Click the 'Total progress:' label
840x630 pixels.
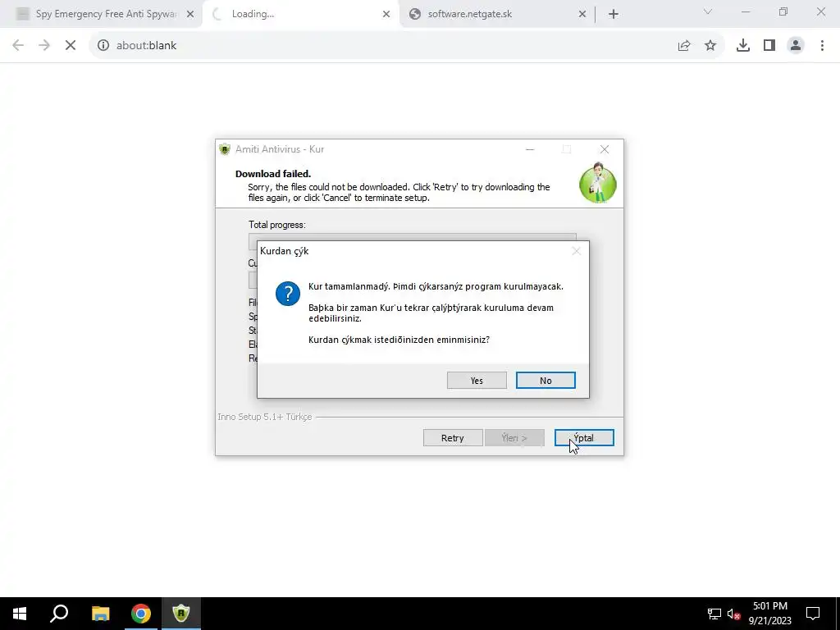[277, 225]
